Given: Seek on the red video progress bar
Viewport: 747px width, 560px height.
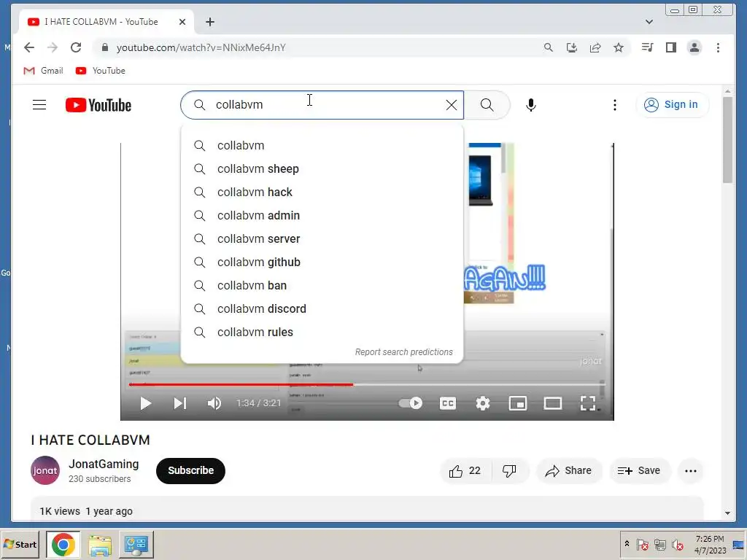Looking at the screenshot, I should tap(241, 384).
